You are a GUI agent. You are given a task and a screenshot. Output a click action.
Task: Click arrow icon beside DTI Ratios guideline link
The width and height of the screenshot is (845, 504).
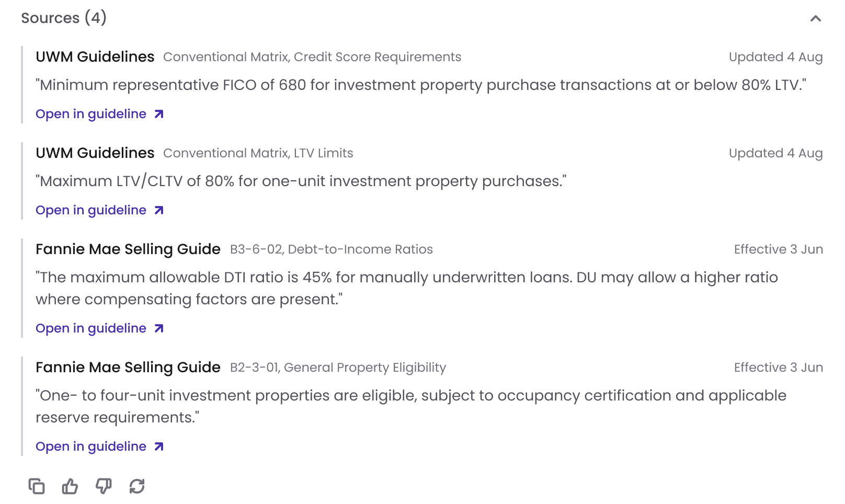pos(159,328)
